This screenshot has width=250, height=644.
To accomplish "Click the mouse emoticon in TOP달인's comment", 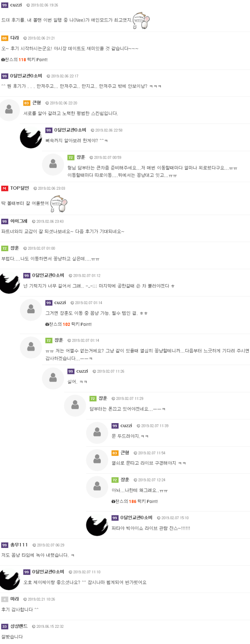I will pos(58,203).
